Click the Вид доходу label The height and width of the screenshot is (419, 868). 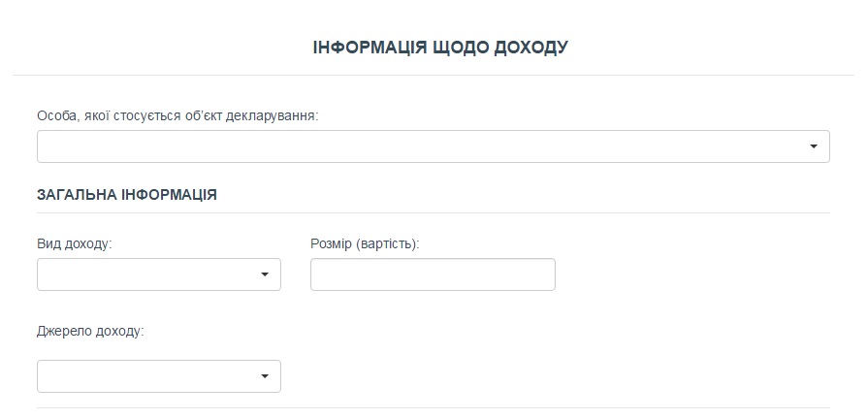click(75, 242)
